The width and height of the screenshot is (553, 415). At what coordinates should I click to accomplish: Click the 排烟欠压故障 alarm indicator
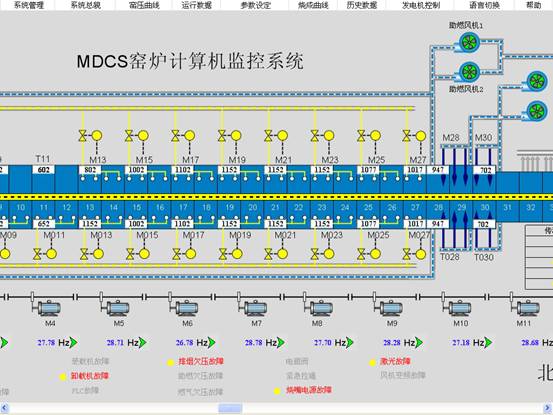(x=170, y=362)
